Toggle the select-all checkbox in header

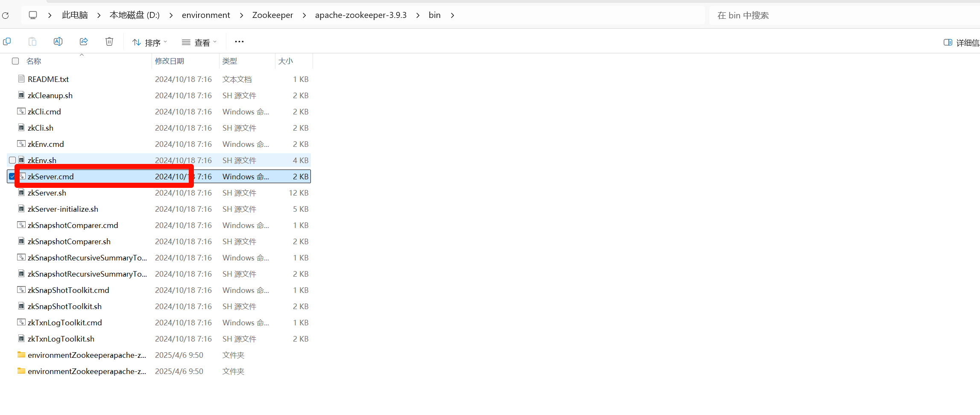pos(15,61)
